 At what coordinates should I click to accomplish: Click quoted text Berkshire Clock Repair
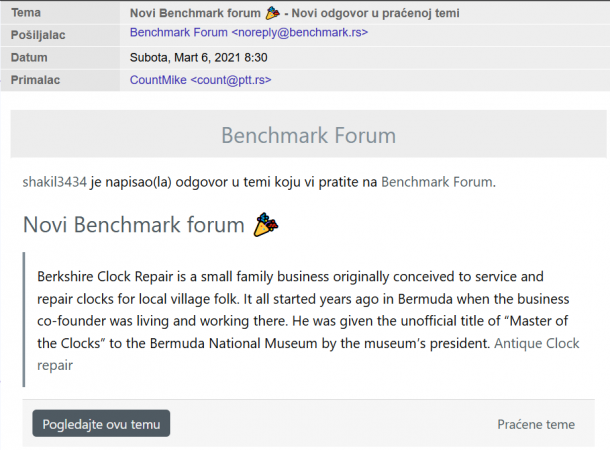click(x=105, y=277)
